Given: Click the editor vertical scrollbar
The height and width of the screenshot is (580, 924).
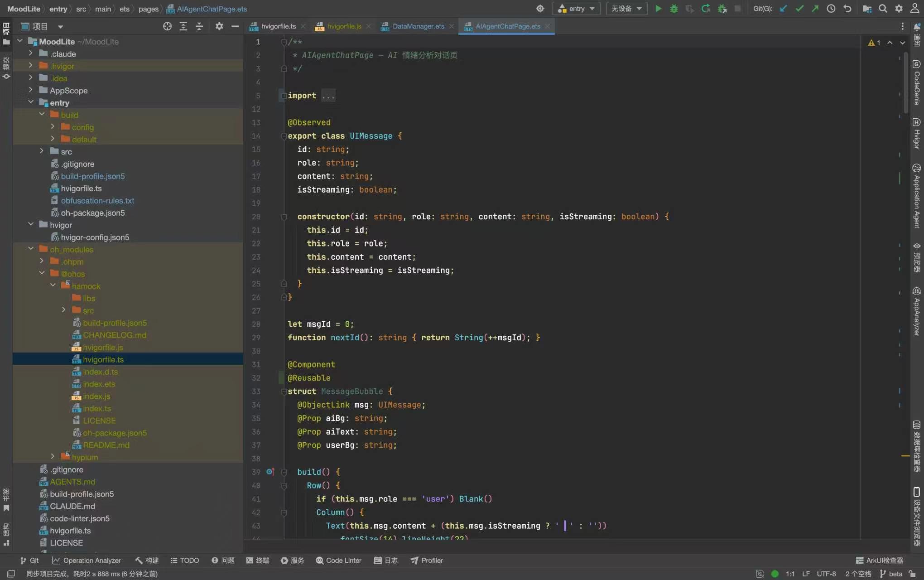Looking at the screenshot, I should pos(906,82).
